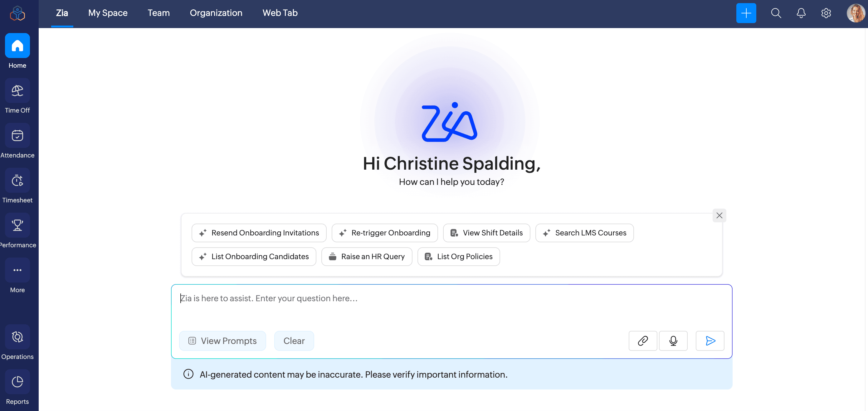Open the Timesheet module
Viewport: 868px width, 411px height.
coord(17,180)
